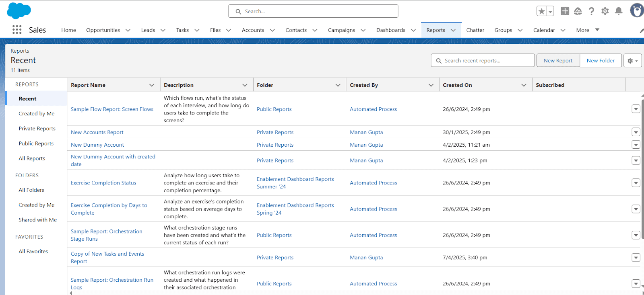Viewport: 644px width, 295px height.
Task: Open list view settings gear button
Action: click(632, 61)
